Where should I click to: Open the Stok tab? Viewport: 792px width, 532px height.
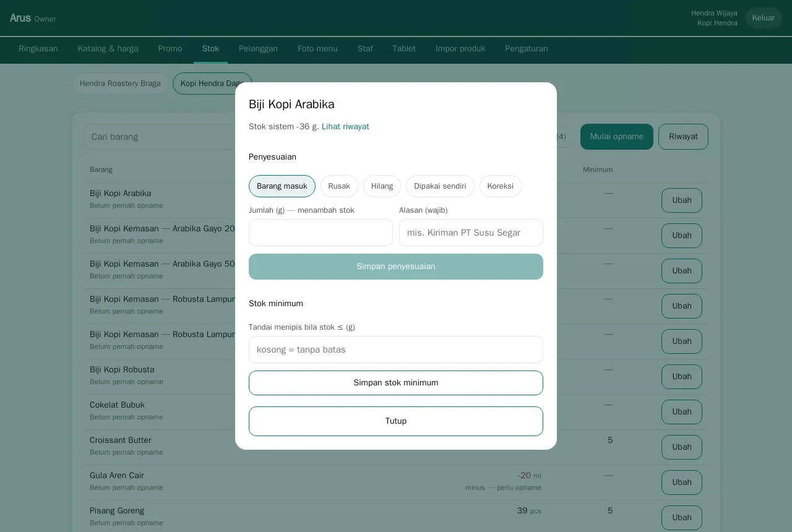click(210, 49)
